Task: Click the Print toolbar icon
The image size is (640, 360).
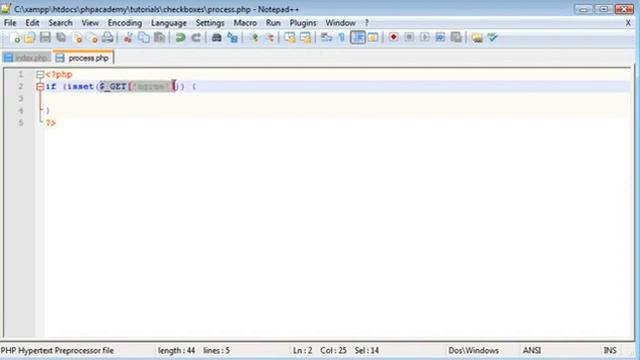Action: (108, 38)
